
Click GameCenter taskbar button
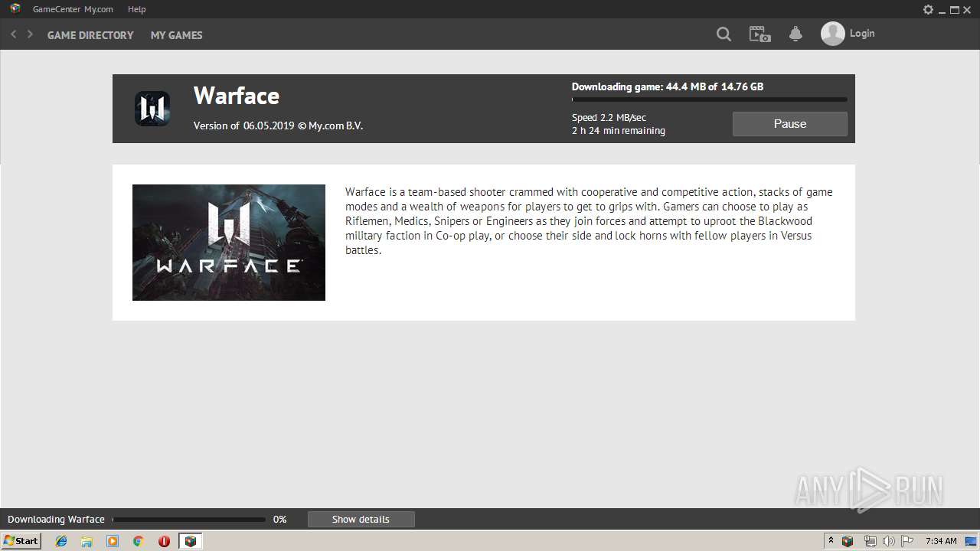(191, 541)
